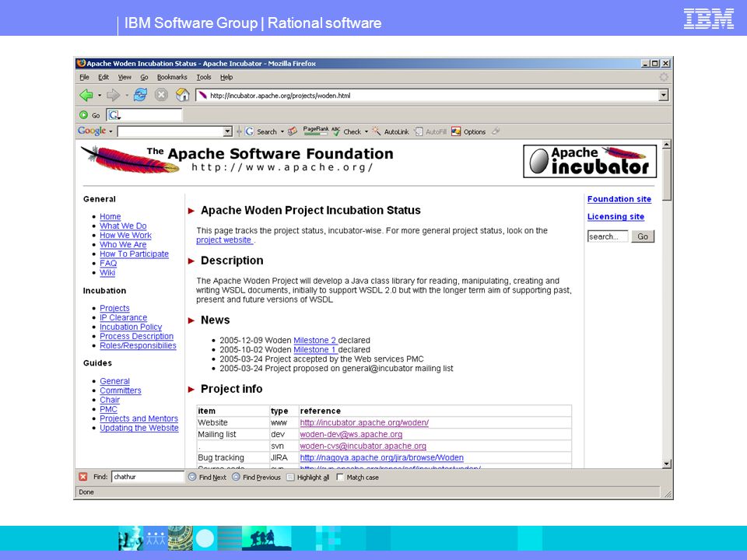Open Google toolbar Options
This screenshot has width=747, height=560.
(x=468, y=131)
